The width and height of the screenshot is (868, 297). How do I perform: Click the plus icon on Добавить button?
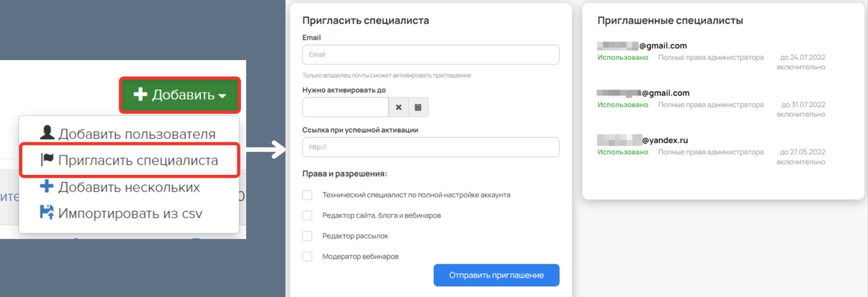[x=140, y=95]
